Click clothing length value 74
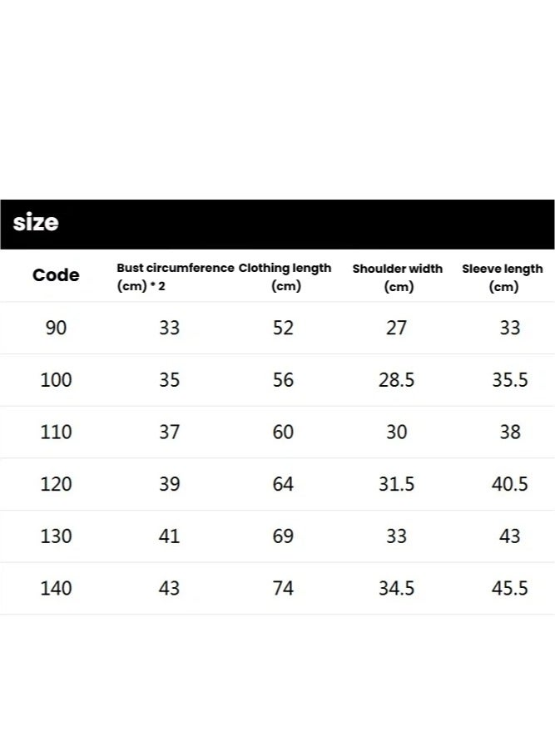This screenshot has width=555, height=756. (283, 589)
